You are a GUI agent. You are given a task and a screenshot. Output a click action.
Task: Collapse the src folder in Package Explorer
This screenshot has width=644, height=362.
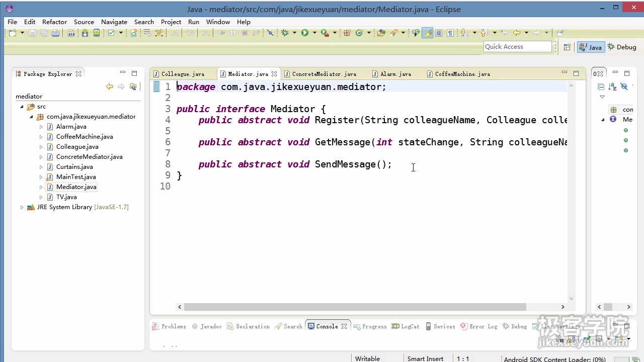coord(22,107)
